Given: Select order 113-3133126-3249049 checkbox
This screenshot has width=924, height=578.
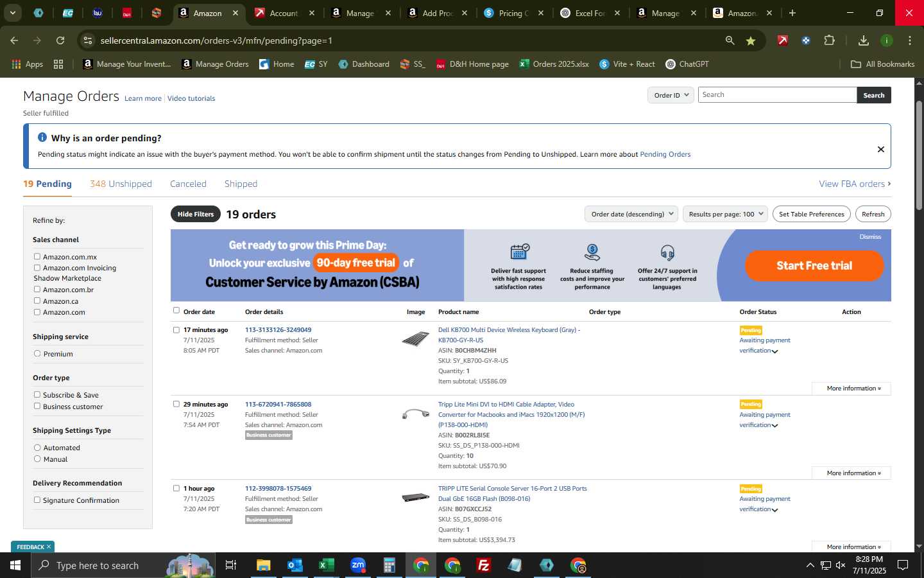Looking at the screenshot, I should pyautogui.click(x=176, y=329).
